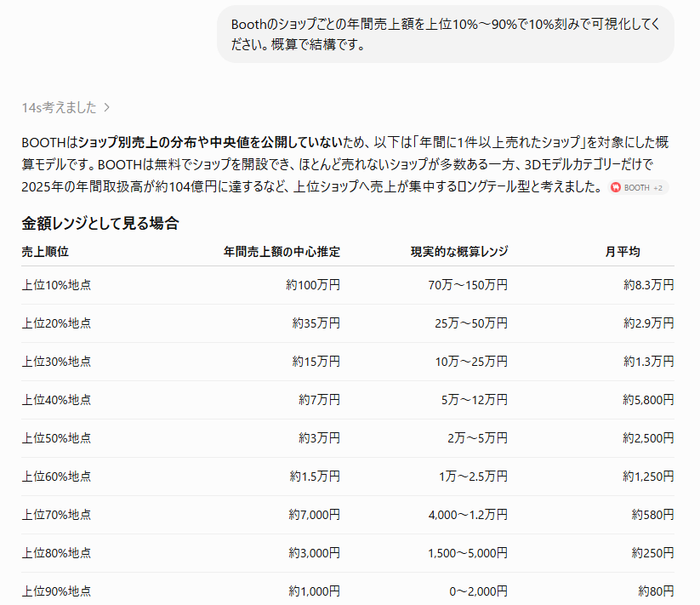Select the cell '約15万円'
The image size is (700, 605).
(x=316, y=362)
